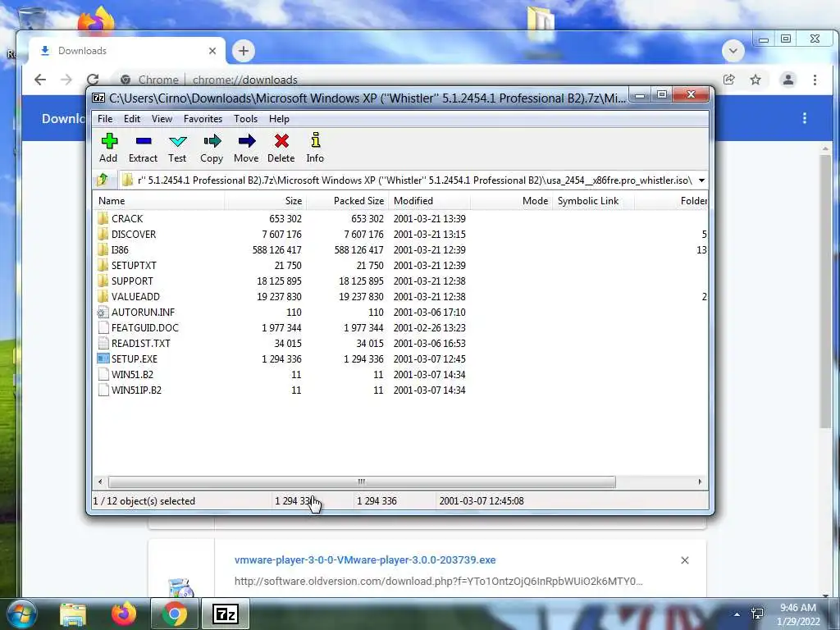This screenshot has width=840, height=630.
Task: Open Chrome's tab search chevron
Action: pyautogui.click(x=733, y=51)
